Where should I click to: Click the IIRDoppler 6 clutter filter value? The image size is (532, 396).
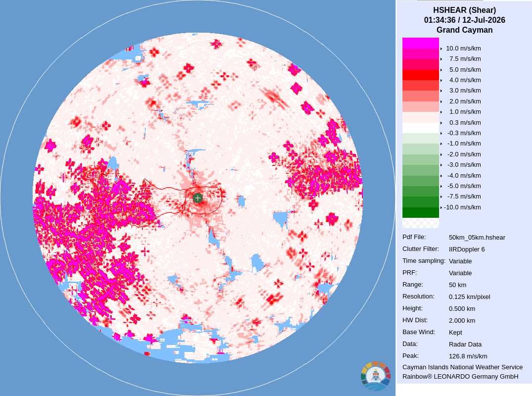467,249
